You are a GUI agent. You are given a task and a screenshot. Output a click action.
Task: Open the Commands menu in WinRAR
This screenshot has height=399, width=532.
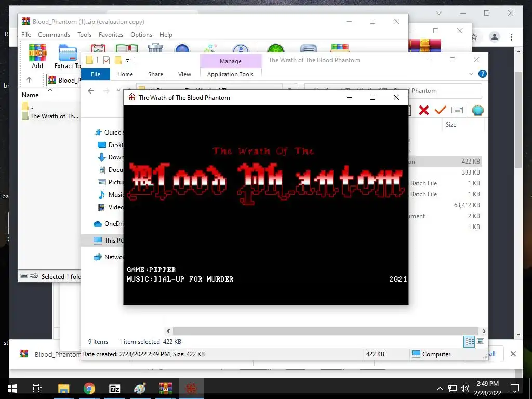54,35
